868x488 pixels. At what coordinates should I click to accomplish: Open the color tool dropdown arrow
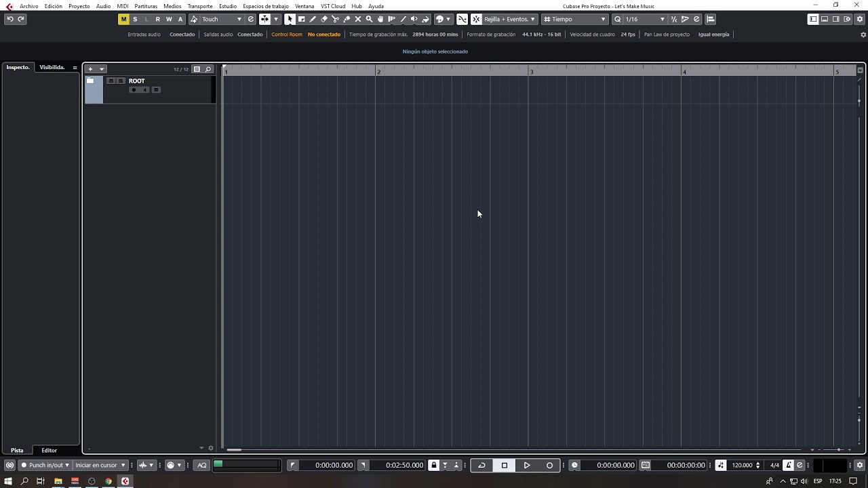[448, 19]
